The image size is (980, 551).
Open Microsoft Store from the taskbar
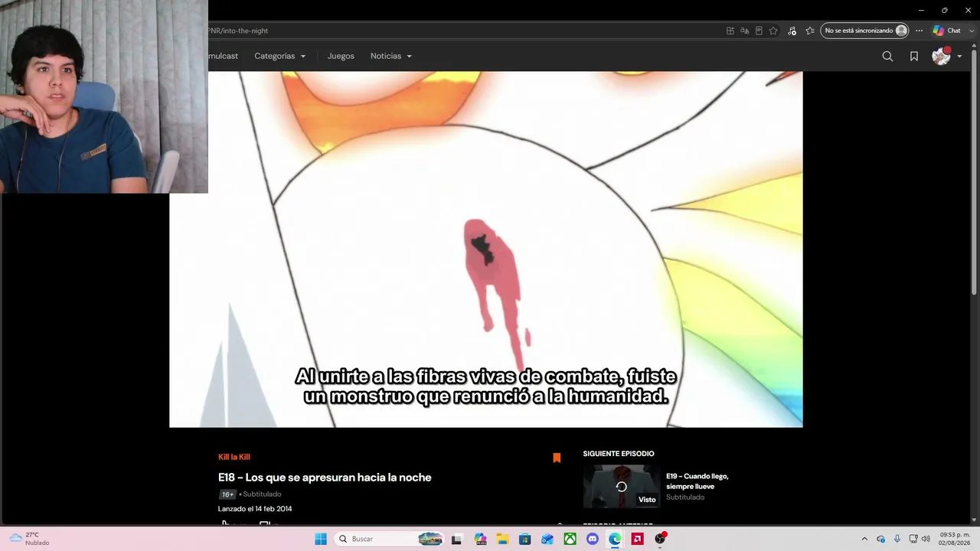524,539
